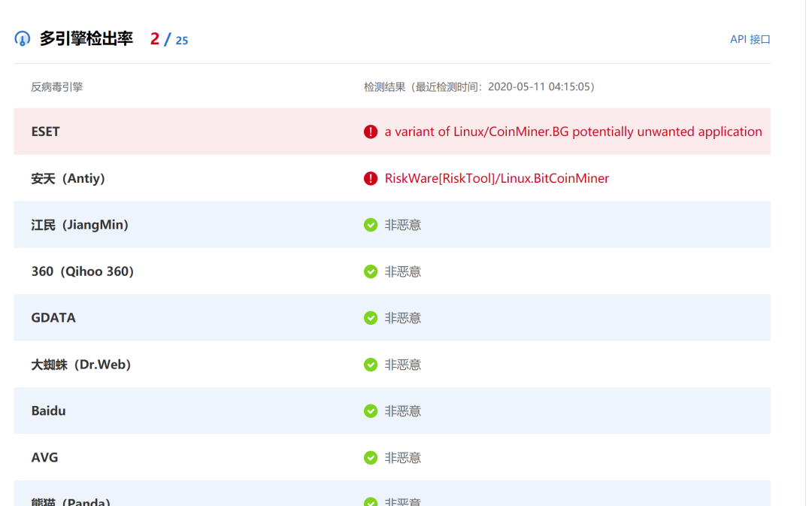Click the 多引擎检出率 heading
The height and width of the screenshot is (506, 812).
click(x=86, y=39)
